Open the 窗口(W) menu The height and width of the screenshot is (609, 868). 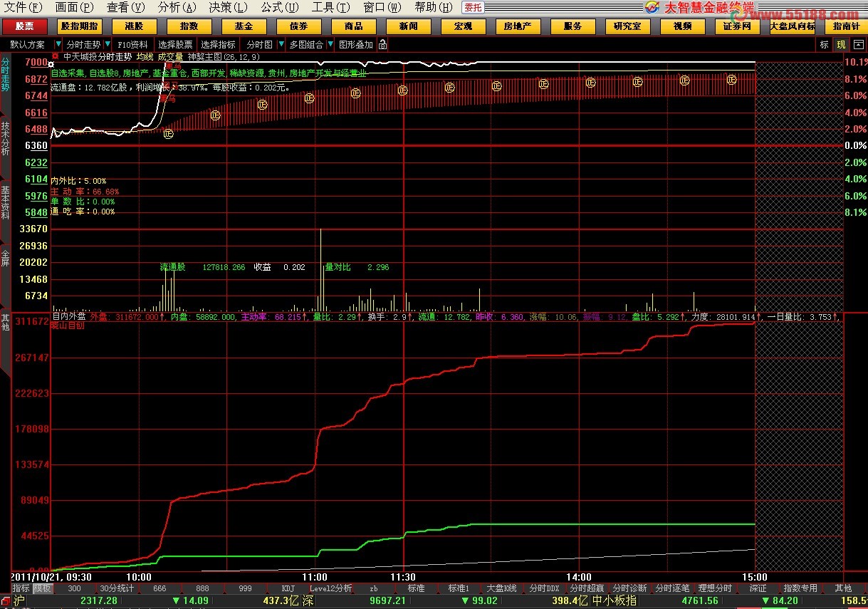(x=382, y=7)
